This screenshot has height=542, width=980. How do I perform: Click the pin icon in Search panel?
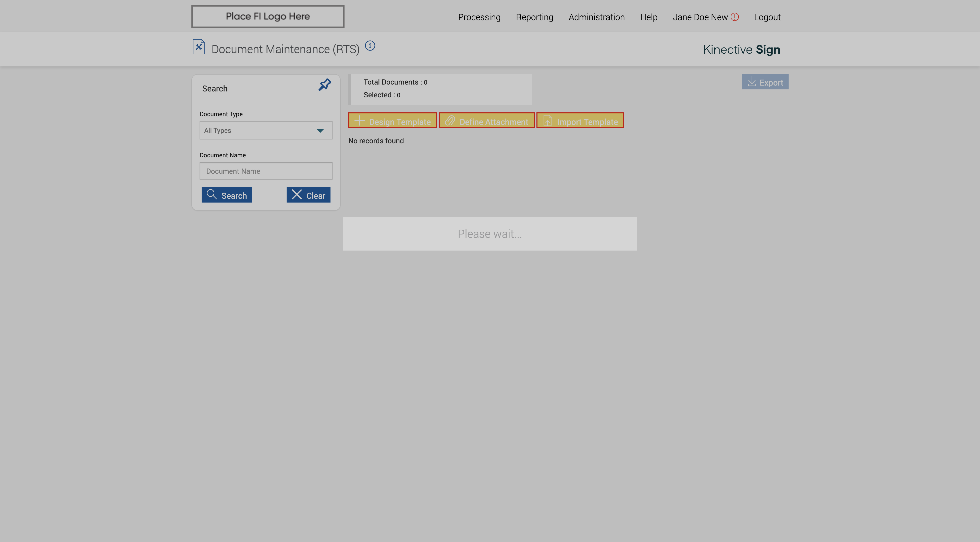click(x=325, y=85)
